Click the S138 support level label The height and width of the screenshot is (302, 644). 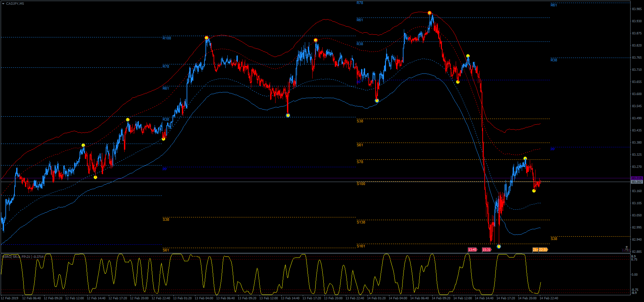pos(361,222)
